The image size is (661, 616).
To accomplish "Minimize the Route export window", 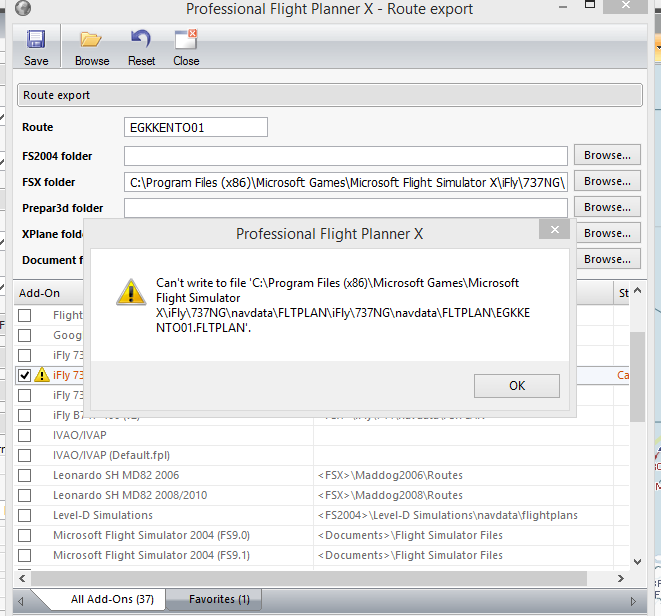I will [563, 7].
